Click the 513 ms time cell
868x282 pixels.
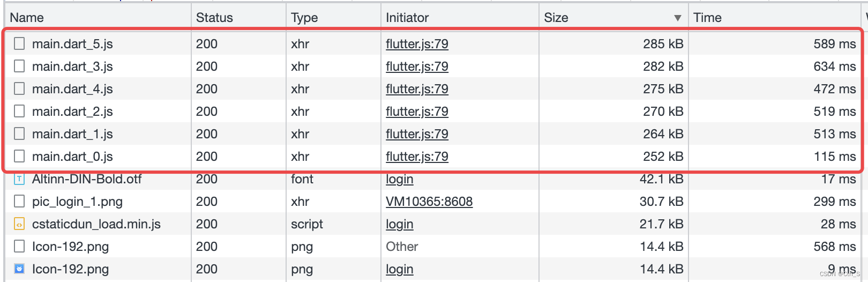[835, 134]
